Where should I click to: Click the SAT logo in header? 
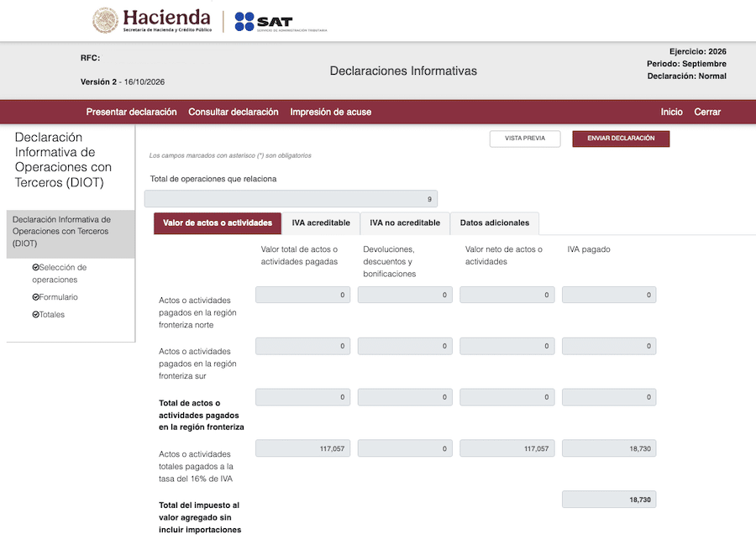click(281, 22)
